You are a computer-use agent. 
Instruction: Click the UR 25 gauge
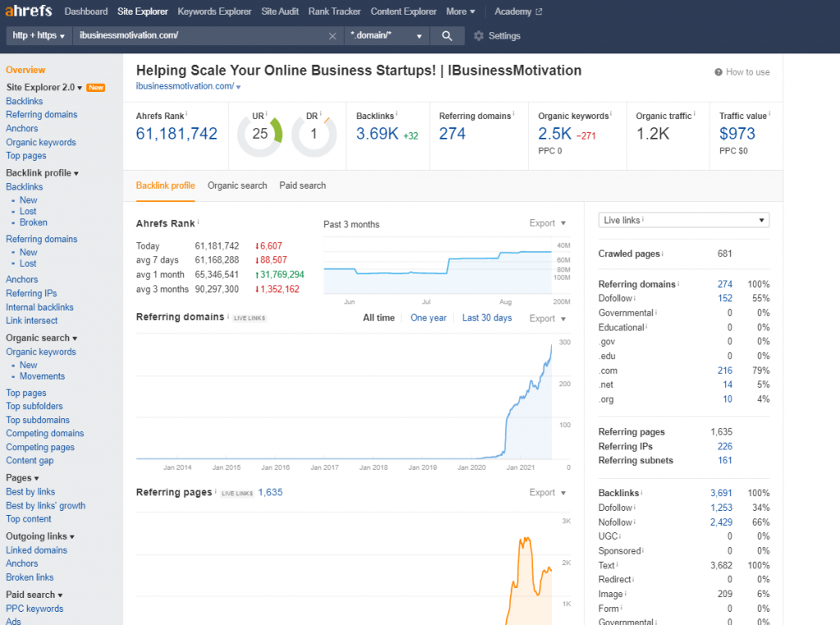260,134
